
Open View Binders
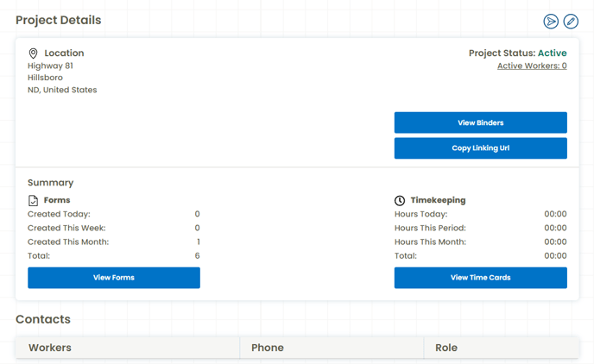(x=480, y=122)
